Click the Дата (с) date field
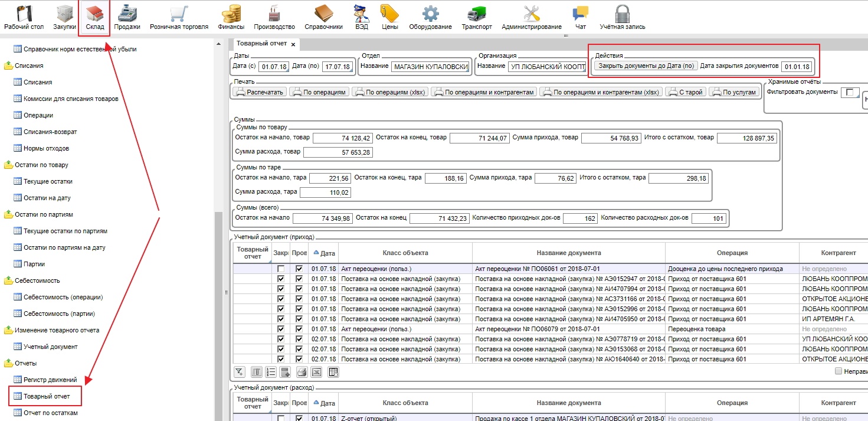Screen dimensions: 868x421 [273, 67]
